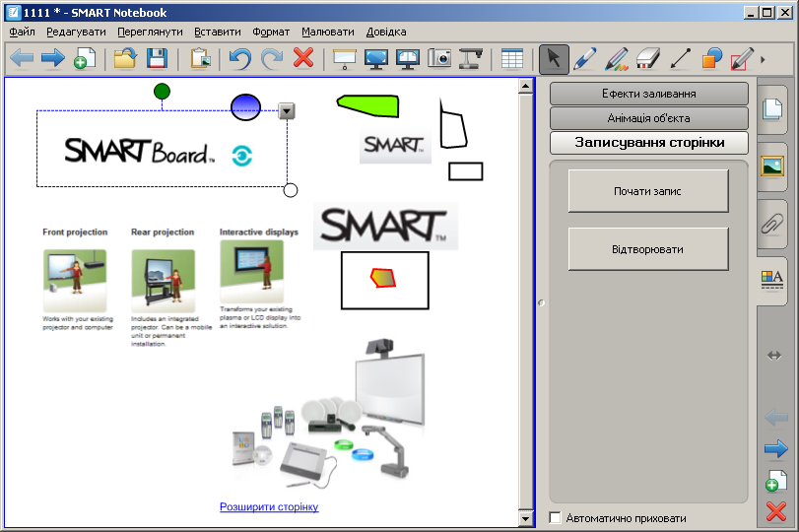799x532 pixels.
Task: Select the Front projection image
Action: 75,280
